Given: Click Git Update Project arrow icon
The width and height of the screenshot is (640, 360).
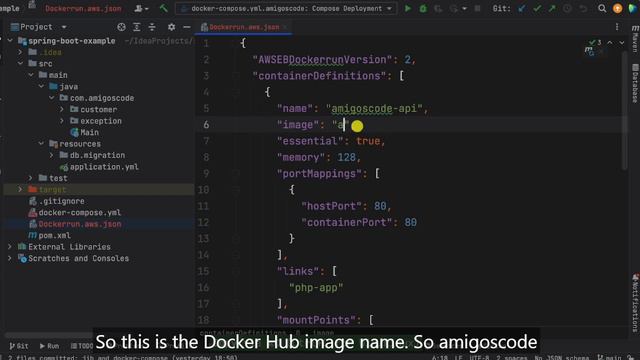Looking at the screenshot, I should [x=522, y=8].
